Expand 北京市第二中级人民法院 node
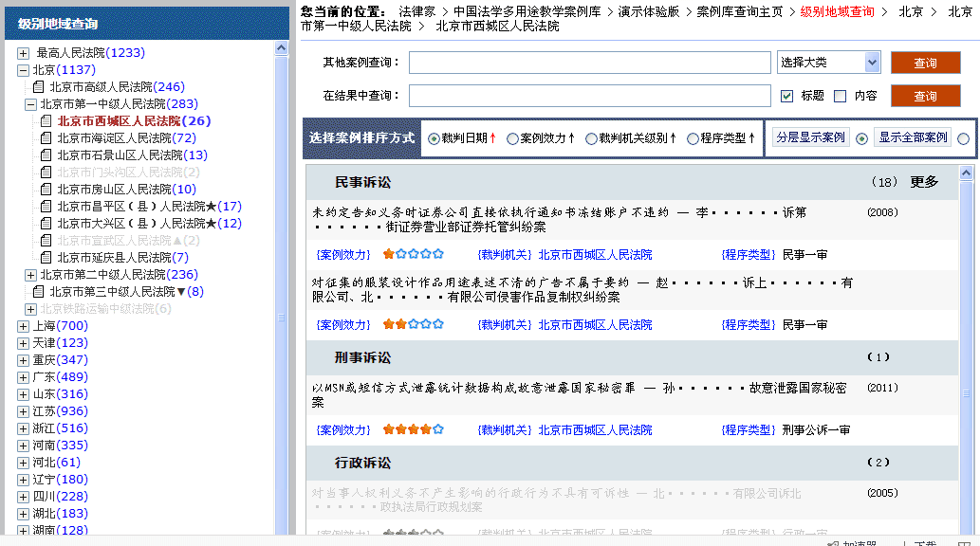980x546 pixels. click(30, 275)
